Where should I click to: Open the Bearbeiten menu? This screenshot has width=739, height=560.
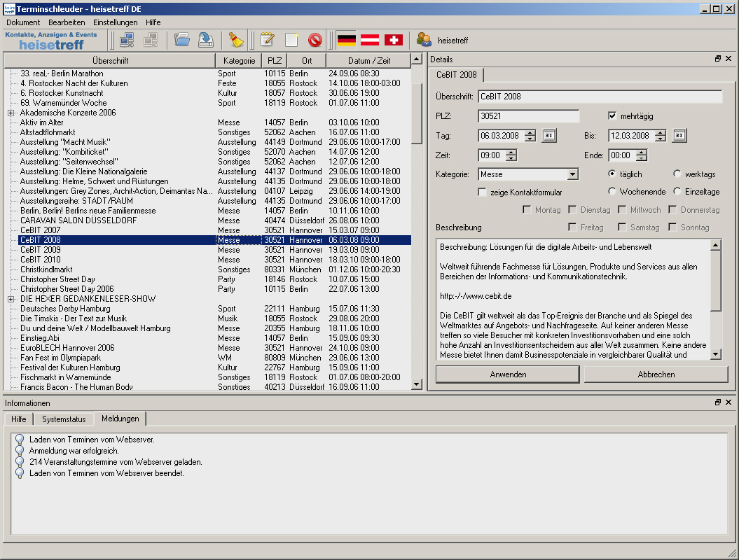point(67,22)
